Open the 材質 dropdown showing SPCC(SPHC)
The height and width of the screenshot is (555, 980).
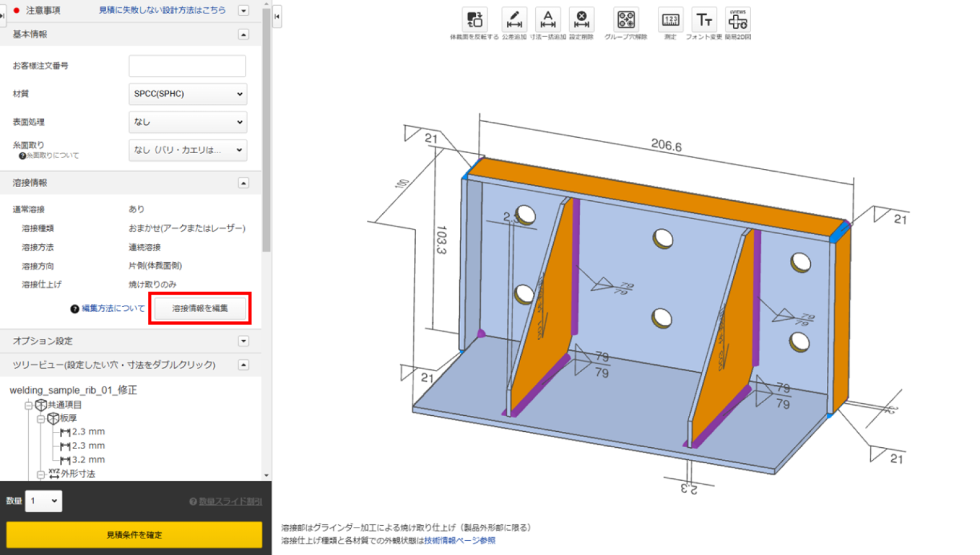[x=187, y=94]
